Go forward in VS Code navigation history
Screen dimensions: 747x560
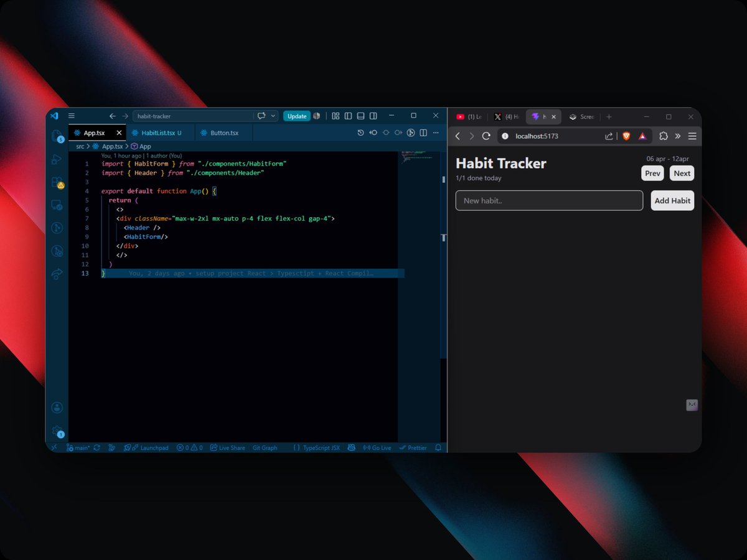125,116
